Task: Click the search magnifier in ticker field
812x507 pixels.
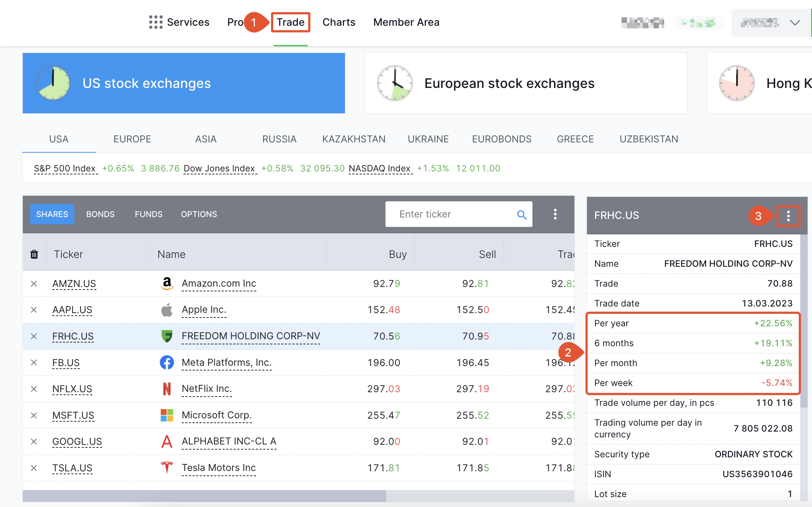Action: point(521,214)
